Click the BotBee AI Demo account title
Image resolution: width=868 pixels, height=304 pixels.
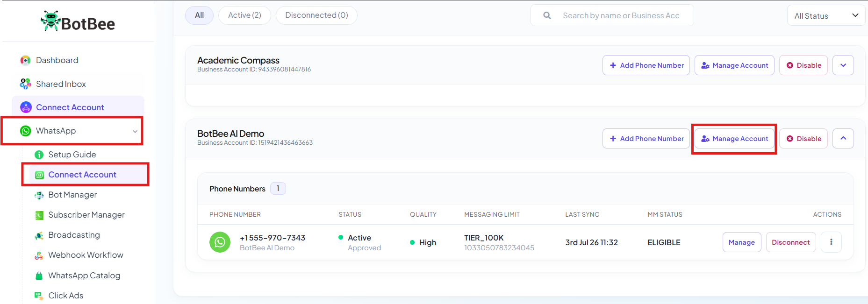coord(230,134)
